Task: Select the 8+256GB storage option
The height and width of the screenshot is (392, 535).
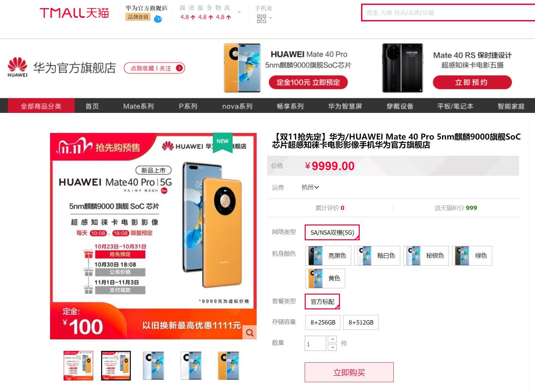Action: point(323,322)
